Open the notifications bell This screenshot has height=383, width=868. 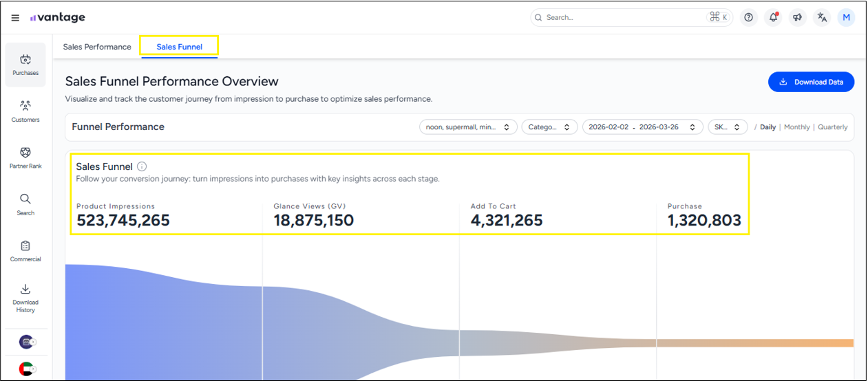point(773,18)
